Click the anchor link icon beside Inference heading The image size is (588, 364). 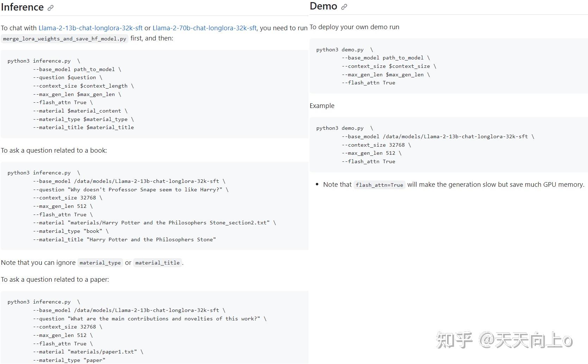coord(51,8)
